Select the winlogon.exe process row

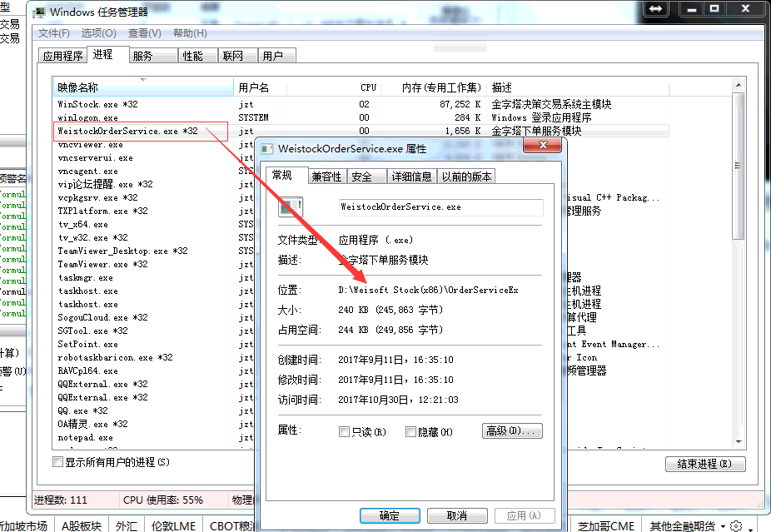361,117
